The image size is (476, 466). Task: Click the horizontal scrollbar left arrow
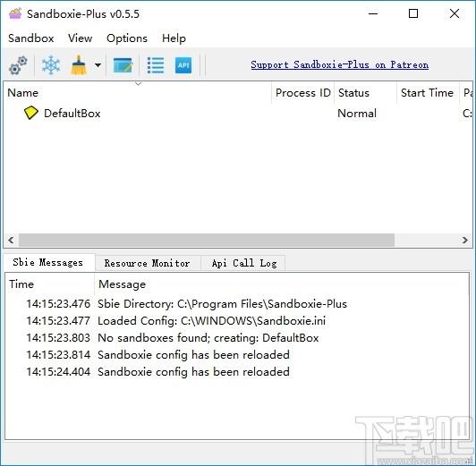click(x=11, y=241)
